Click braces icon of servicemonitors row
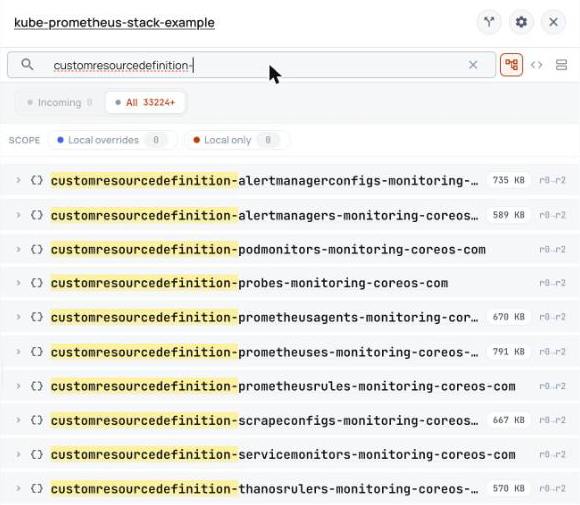This screenshot has width=580, height=505. click(37, 454)
